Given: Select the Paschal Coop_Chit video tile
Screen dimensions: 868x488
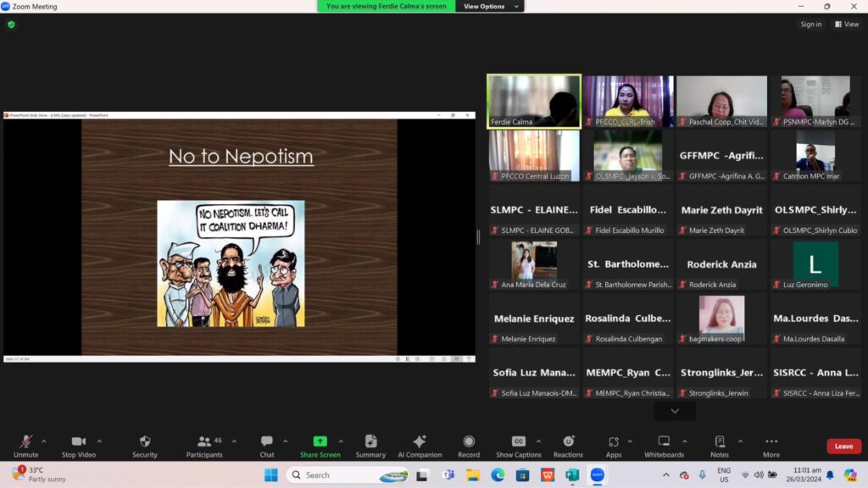Looking at the screenshot, I should tap(722, 102).
